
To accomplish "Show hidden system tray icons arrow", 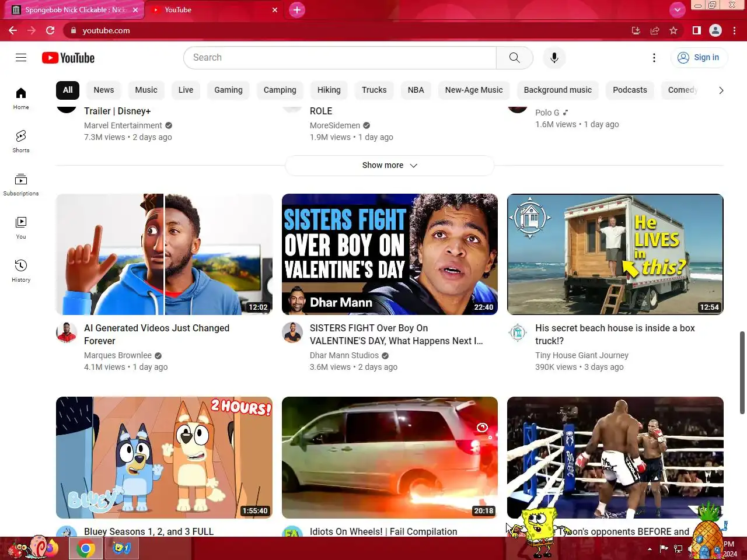I will pyautogui.click(x=650, y=548).
